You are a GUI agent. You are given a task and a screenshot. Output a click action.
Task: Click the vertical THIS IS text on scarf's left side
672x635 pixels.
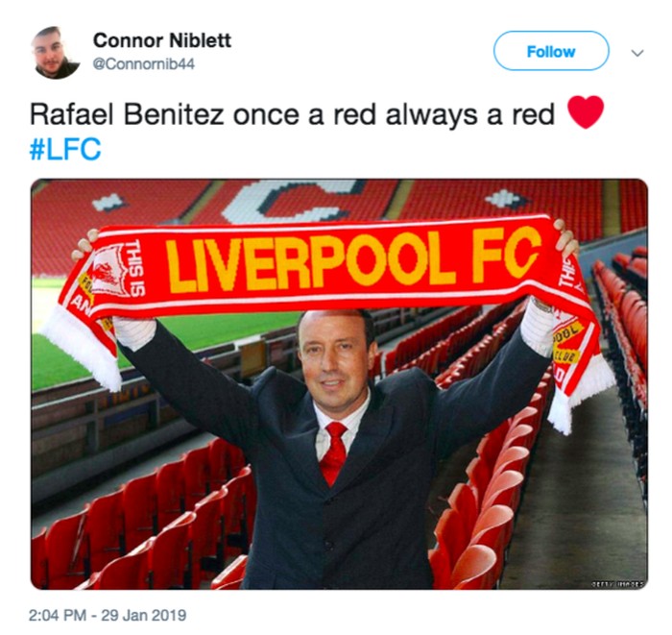pos(137,268)
